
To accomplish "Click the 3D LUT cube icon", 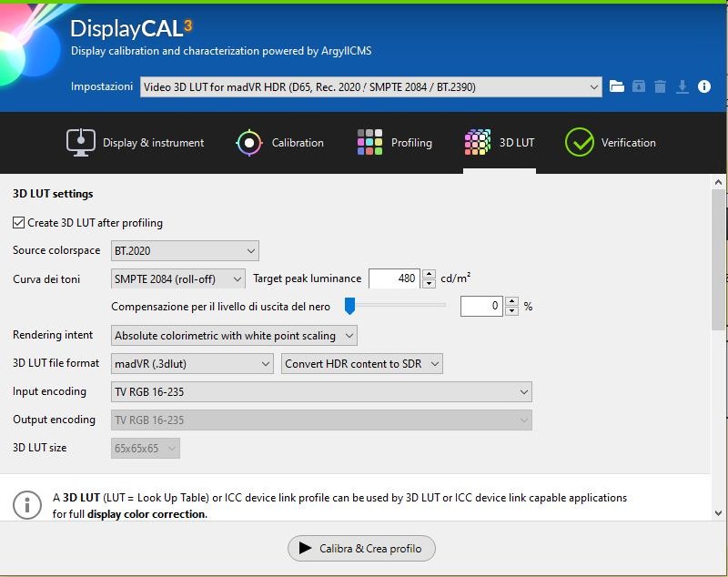I will coord(477,142).
